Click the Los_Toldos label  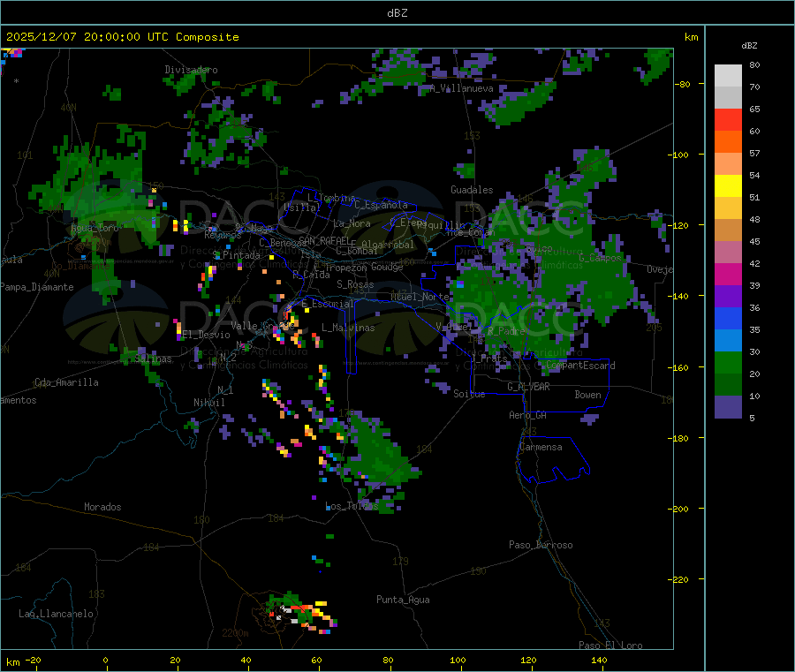[352, 506]
